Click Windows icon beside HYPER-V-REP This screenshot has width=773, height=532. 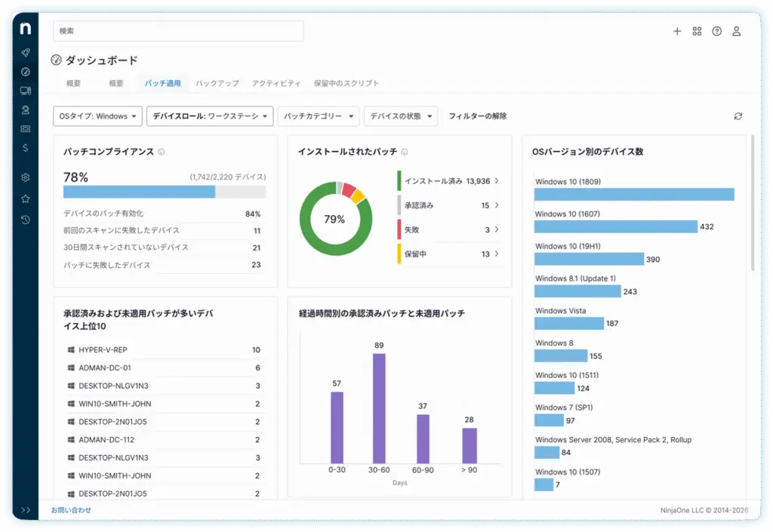pyautogui.click(x=71, y=349)
